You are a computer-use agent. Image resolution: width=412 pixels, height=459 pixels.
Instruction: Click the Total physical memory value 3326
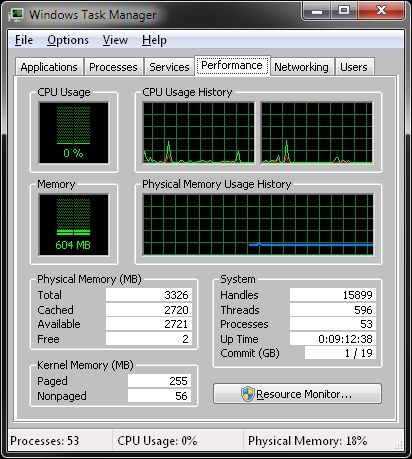coord(149,295)
